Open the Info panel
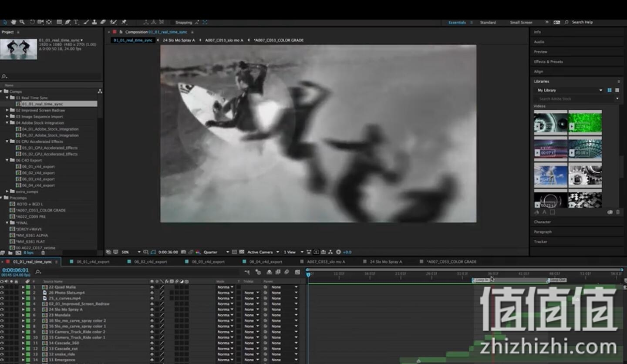Screen dimensions: 627x364 click(x=537, y=32)
